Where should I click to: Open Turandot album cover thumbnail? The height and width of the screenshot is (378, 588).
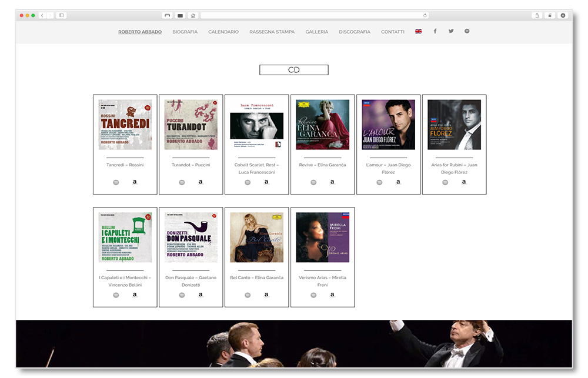coord(191,125)
